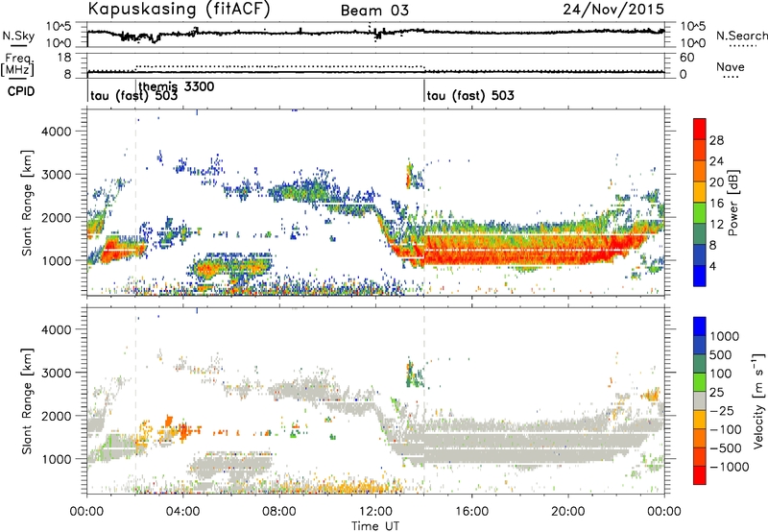Select the "Freq. [MHz]" axis label
The height and width of the screenshot is (532, 768).
click(17, 64)
